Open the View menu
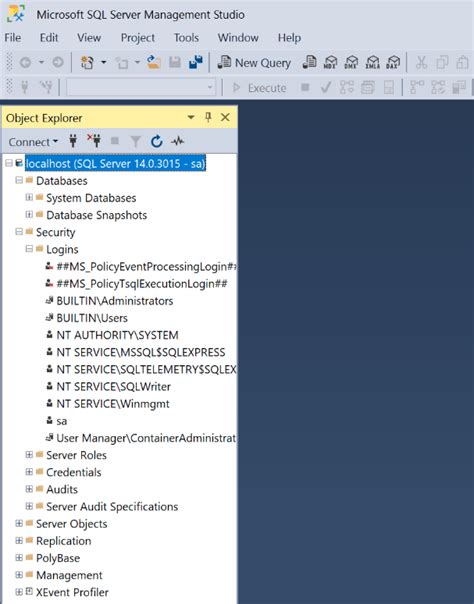 (x=89, y=38)
